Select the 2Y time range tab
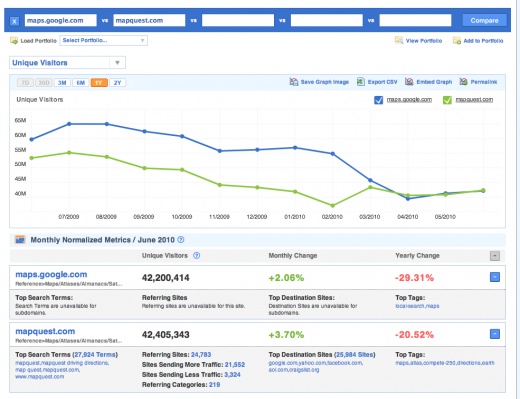520x399 pixels. click(117, 83)
